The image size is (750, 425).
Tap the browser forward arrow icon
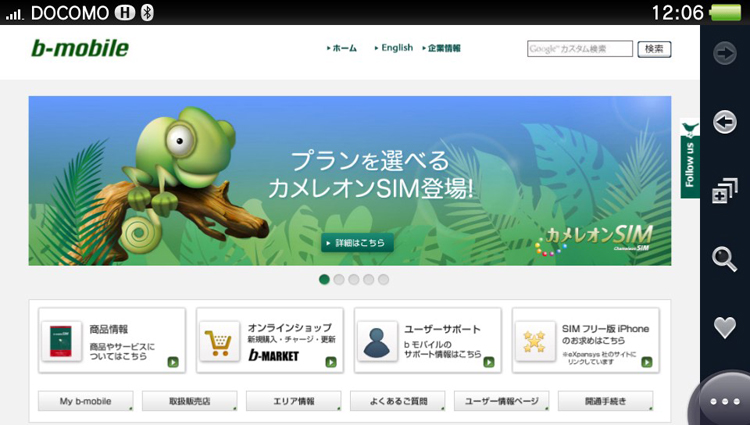(x=725, y=53)
